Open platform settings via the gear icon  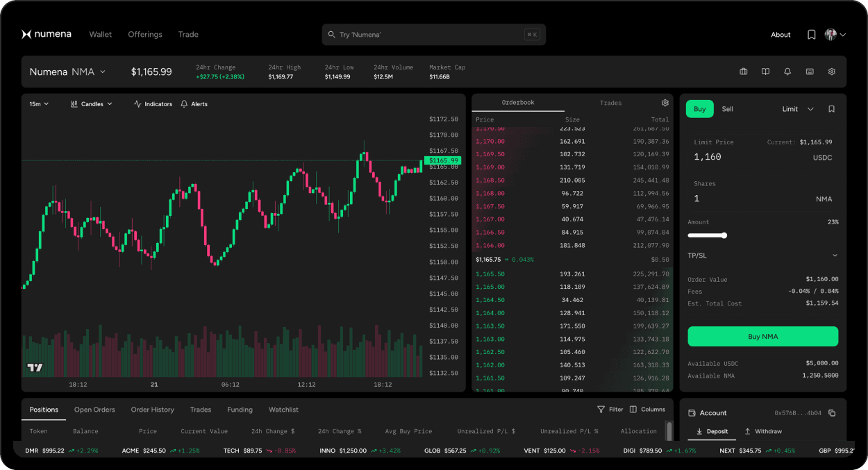pos(832,72)
